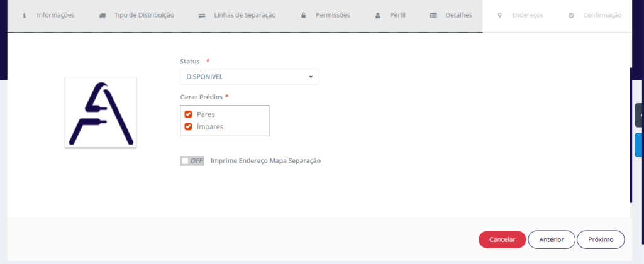Enable Imprime Endereço Mapa Separação toggle
Viewport: 644px width, 264px height.
tap(192, 161)
